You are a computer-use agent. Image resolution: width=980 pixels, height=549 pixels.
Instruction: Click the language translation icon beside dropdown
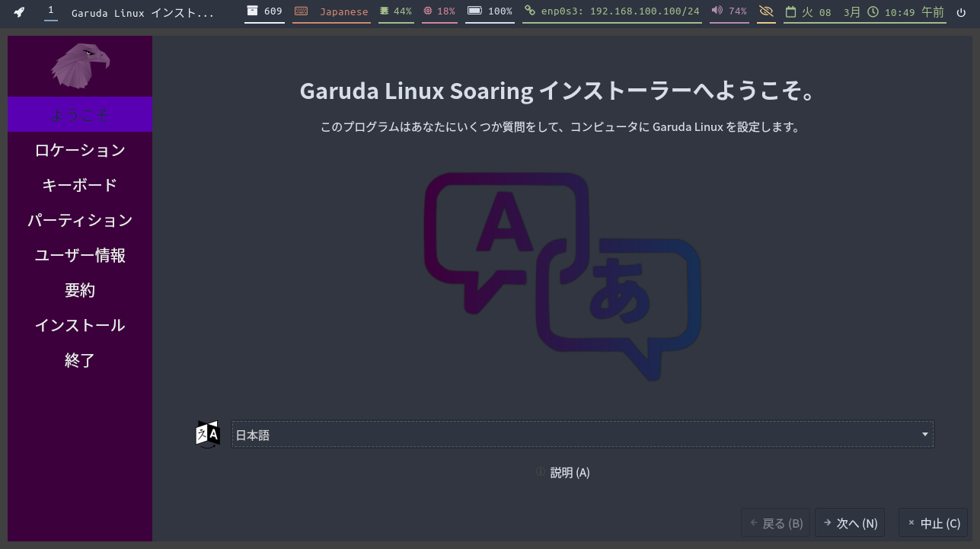(x=208, y=434)
